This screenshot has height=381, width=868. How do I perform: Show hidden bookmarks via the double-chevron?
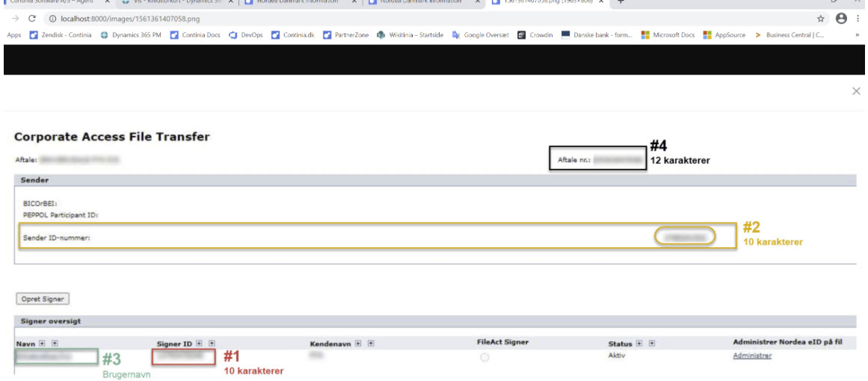point(857,35)
